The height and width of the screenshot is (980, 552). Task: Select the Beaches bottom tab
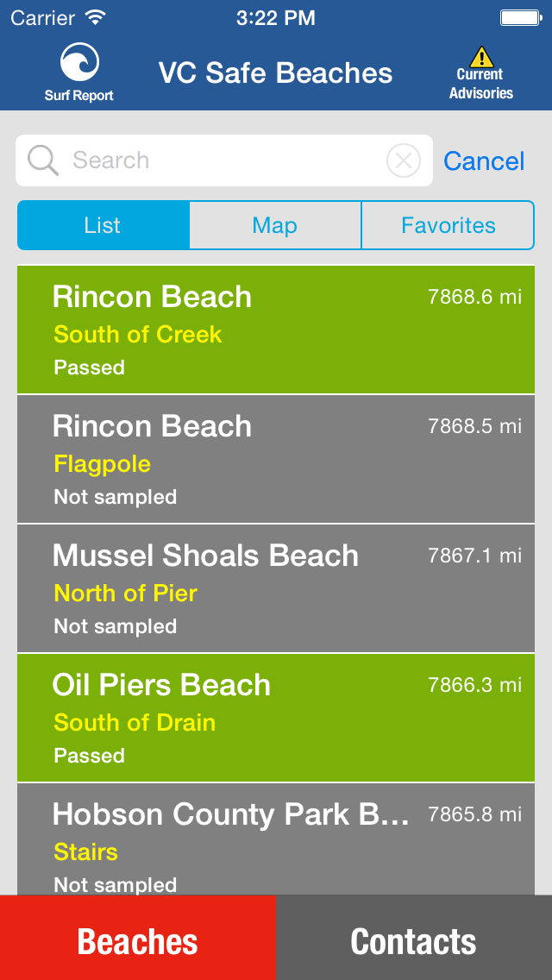(x=138, y=940)
